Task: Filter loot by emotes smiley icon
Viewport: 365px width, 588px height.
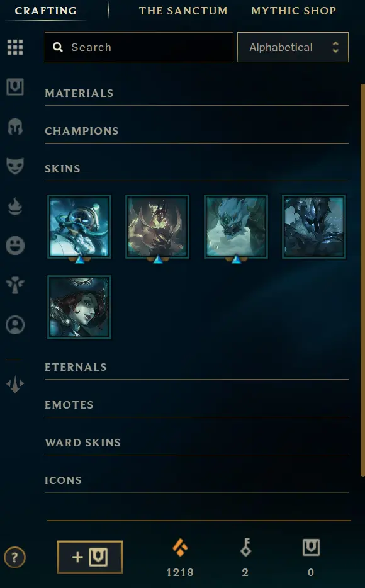Action: coord(15,246)
